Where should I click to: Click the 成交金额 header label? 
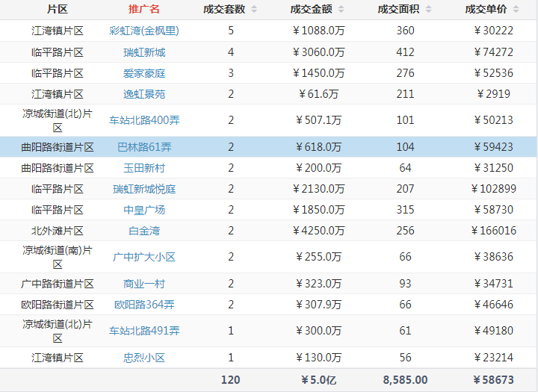(311, 9)
